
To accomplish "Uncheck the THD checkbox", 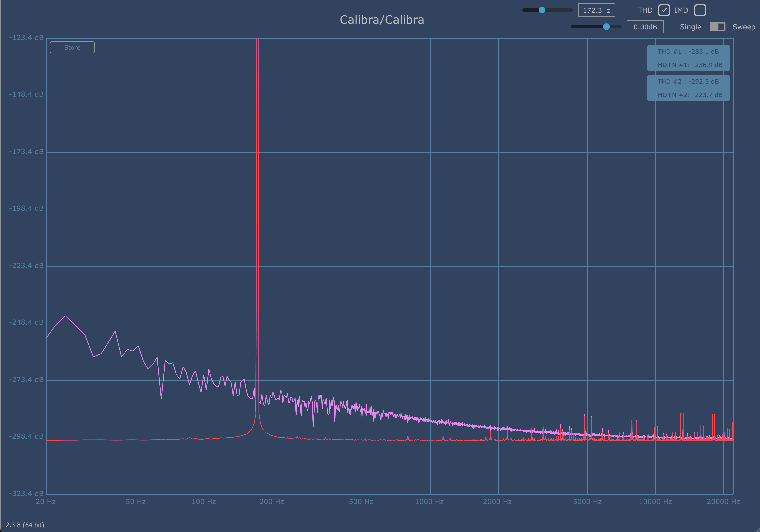I will [664, 10].
